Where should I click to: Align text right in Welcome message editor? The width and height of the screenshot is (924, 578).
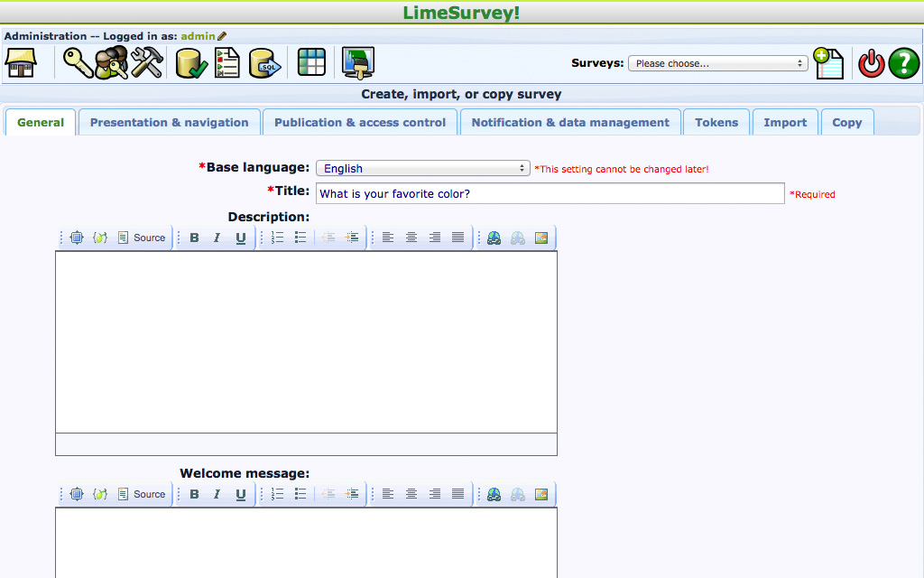(435, 494)
